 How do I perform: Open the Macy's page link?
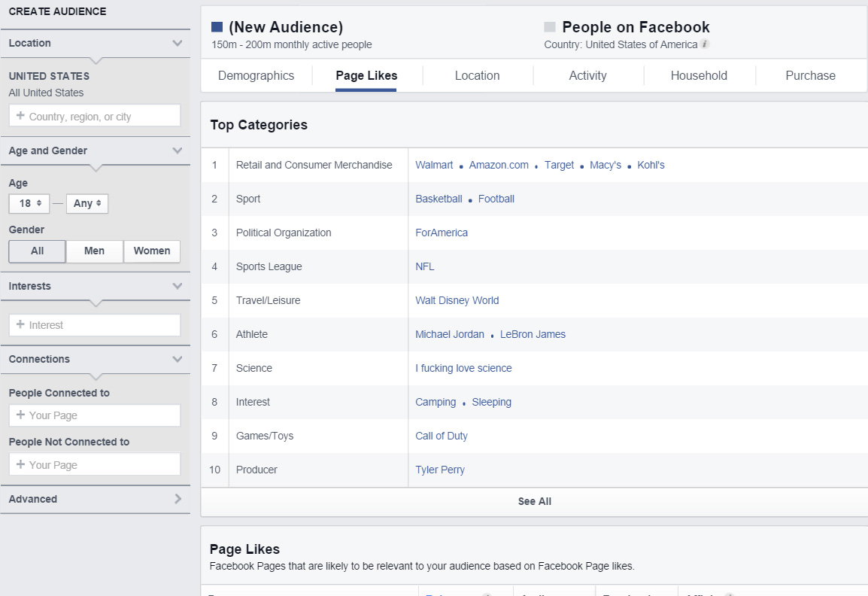(x=605, y=165)
